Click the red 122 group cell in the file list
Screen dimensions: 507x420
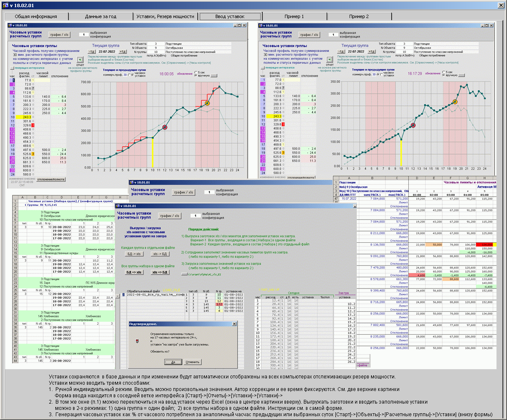[219, 304]
